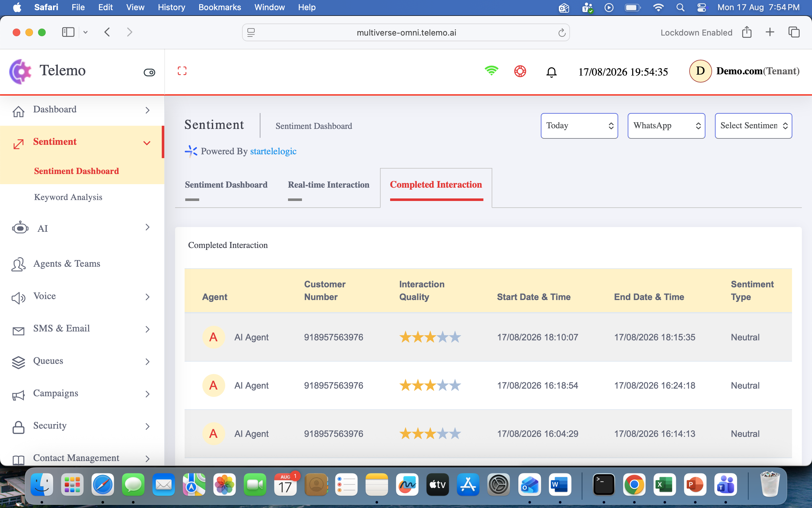Open the red support lifebuoy icon
Viewport: 812px width, 508px height.
tap(520, 71)
